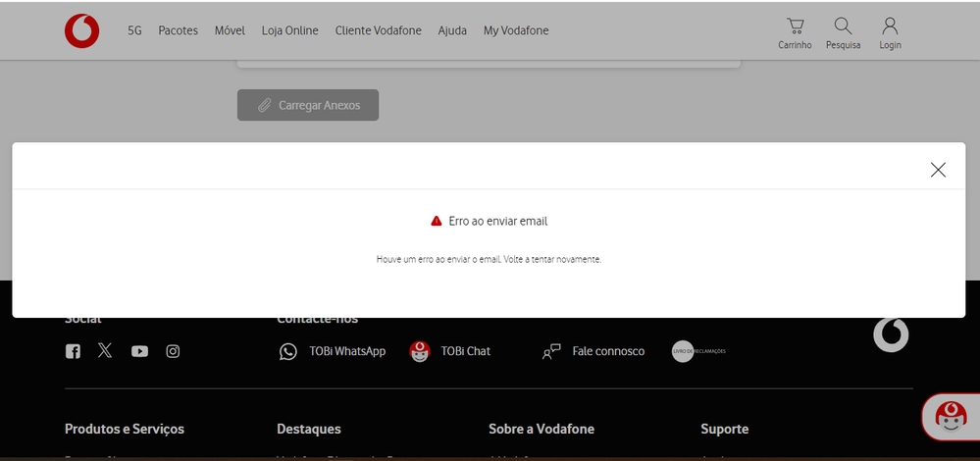The image size is (980, 461).
Task: Click the Login label text
Action: [890, 45]
